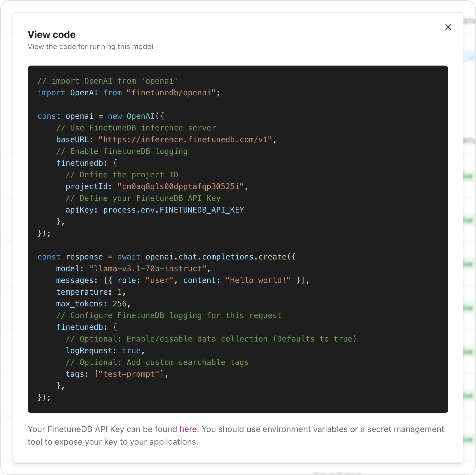Click the 'View the code for running this model' subtitle
Screen dimensions: 476x475
click(x=90, y=46)
